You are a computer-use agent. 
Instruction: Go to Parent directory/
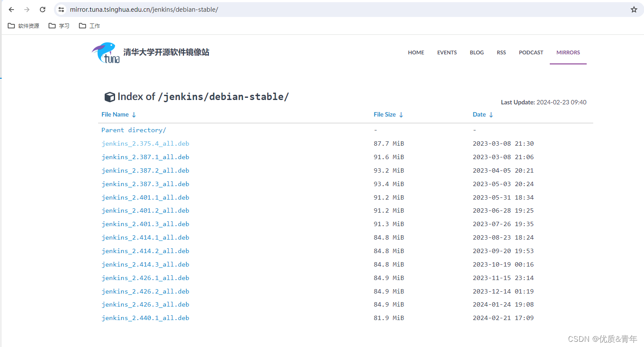pos(134,130)
